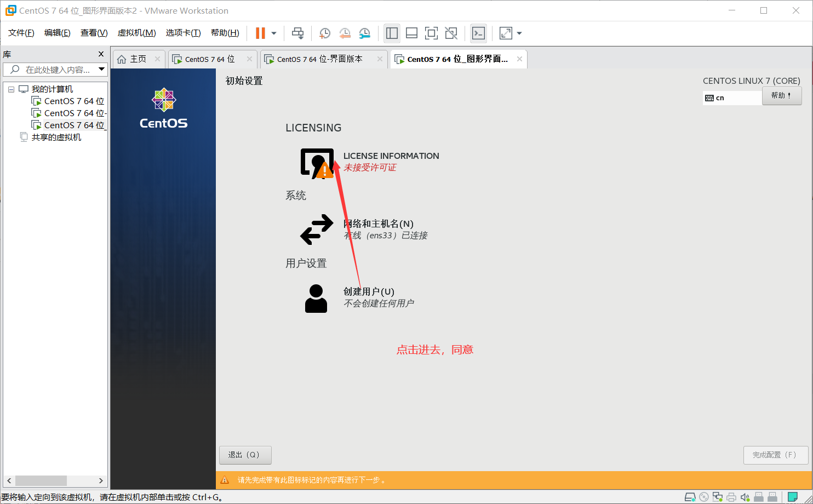813x504 pixels.
Task: Click the 退出（Q） button in the guest
Action: pos(245,455)
